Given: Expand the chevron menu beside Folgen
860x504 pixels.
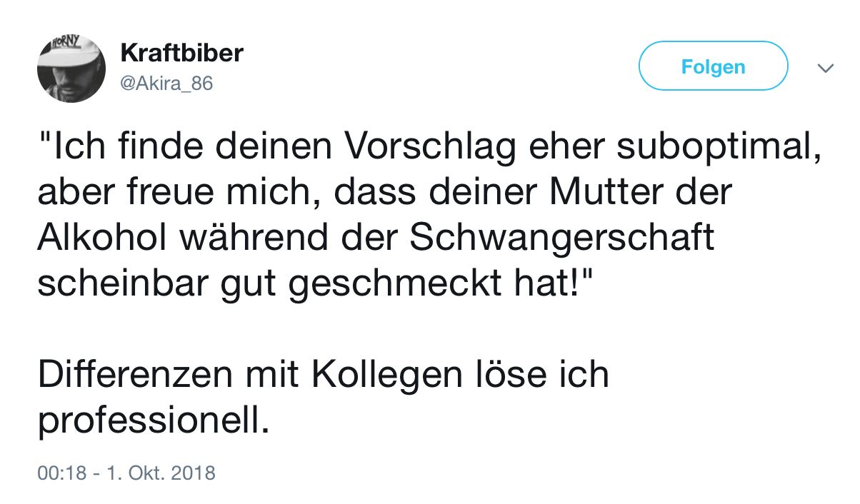Looking at the screenshot, I should [825, 68].
